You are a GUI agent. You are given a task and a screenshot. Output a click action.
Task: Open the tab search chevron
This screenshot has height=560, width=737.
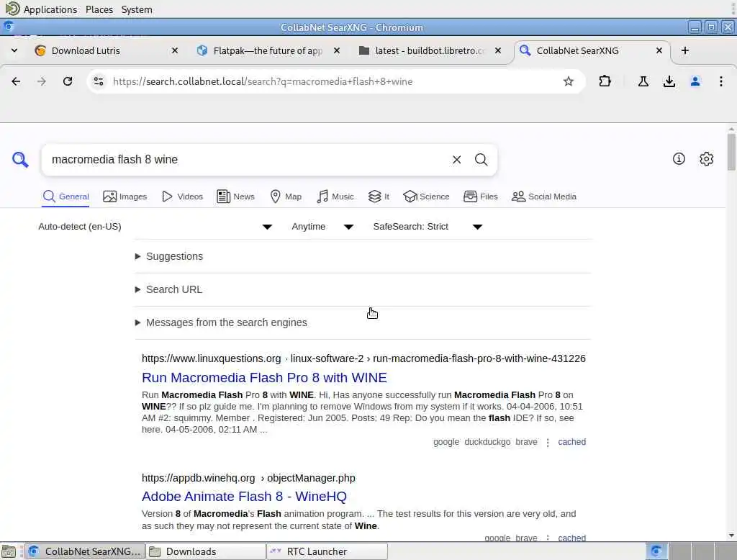click(x=14, y=50)
